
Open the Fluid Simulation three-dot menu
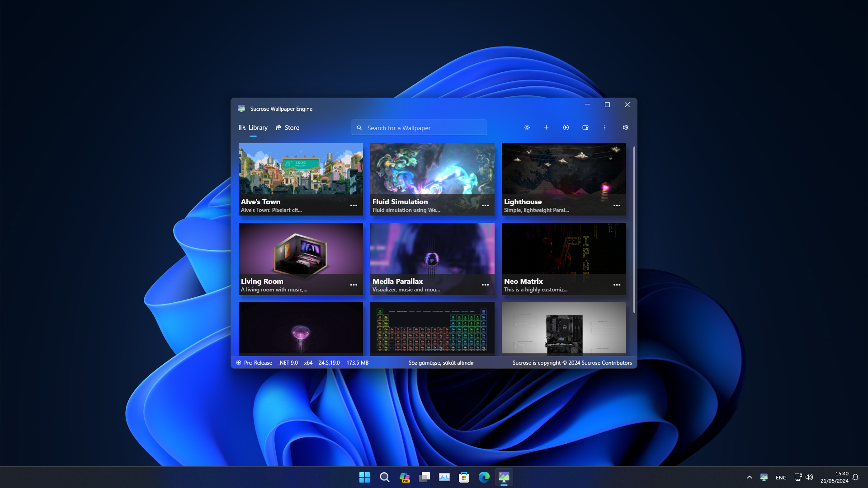(x=485, y=205)
